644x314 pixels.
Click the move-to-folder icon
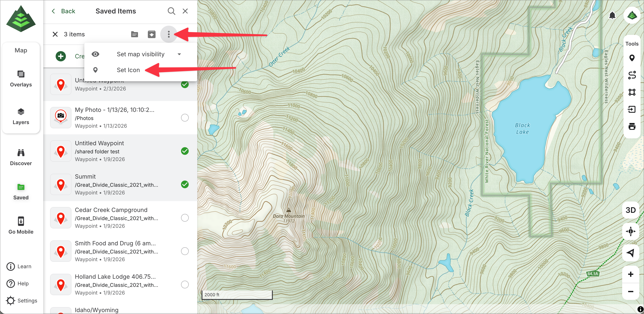pos(135,34)
